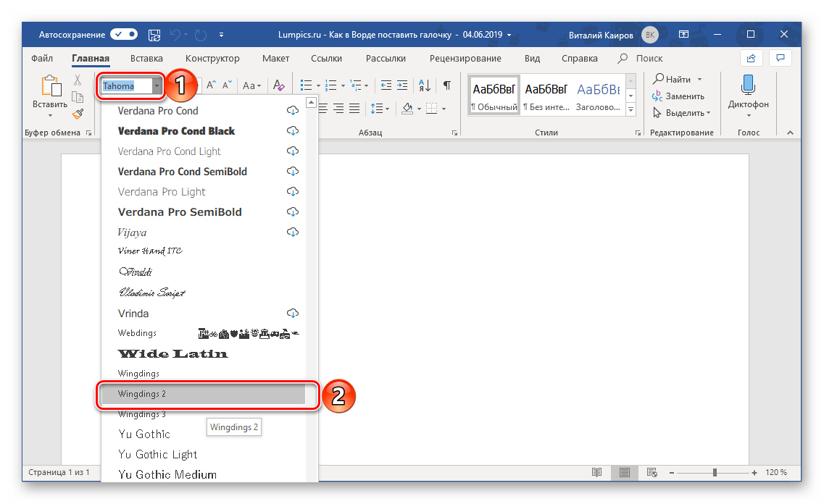824x504 pixels.
Task: Select Wingdings 2 font in list
Action: (x=203, y=394)
